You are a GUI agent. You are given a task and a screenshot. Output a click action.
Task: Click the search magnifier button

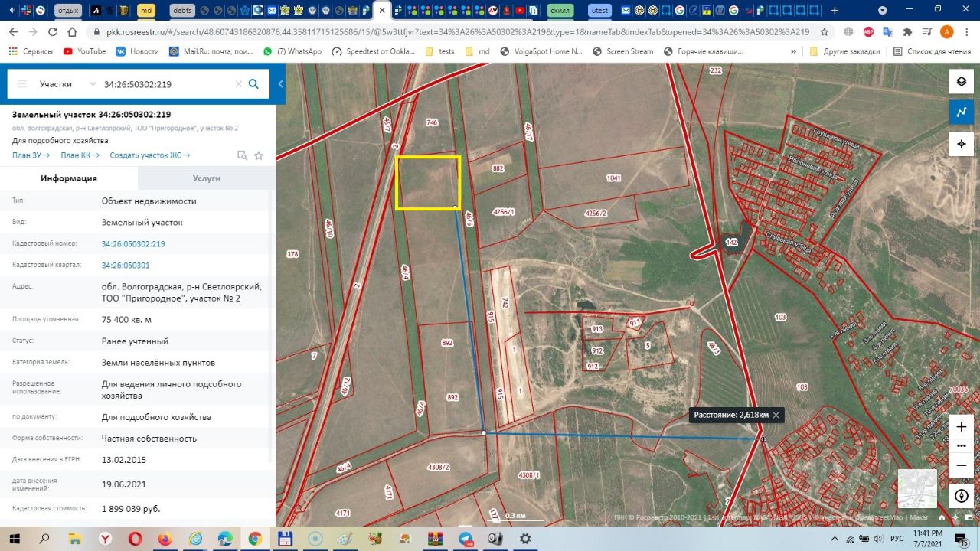click(254, 84)
